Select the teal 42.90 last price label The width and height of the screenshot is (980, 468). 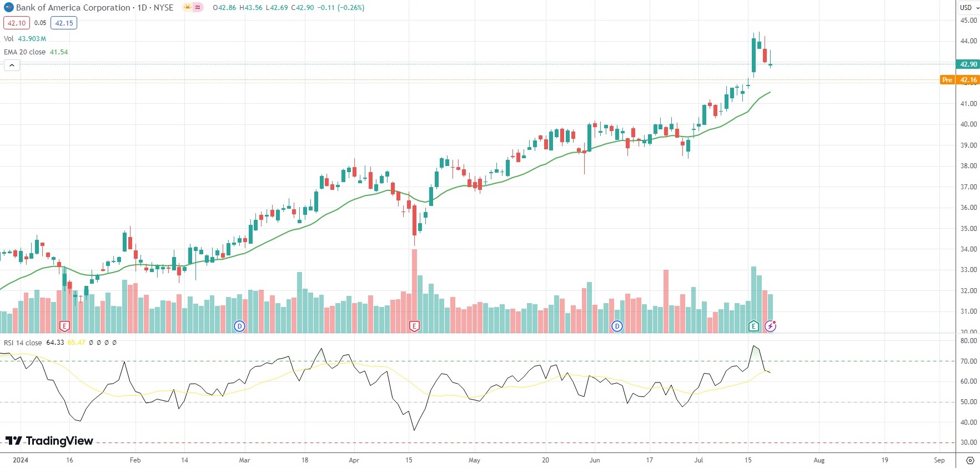[x=968, y=64]
